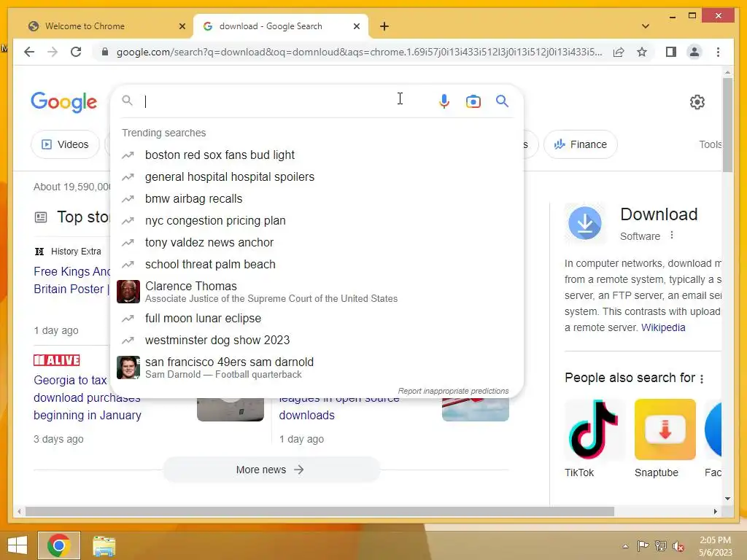
Task: Open the Tools search option
Action: (x=710, y=144)
